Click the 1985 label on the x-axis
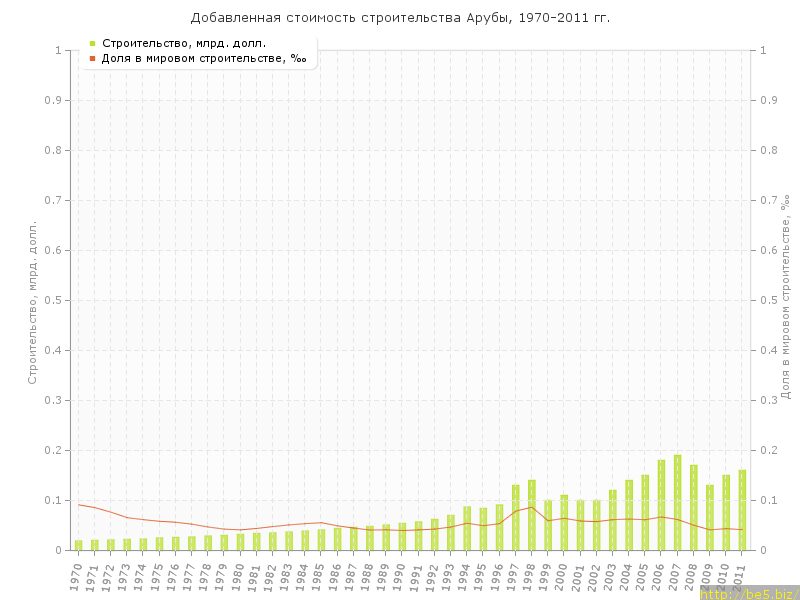 pos(320,577)
